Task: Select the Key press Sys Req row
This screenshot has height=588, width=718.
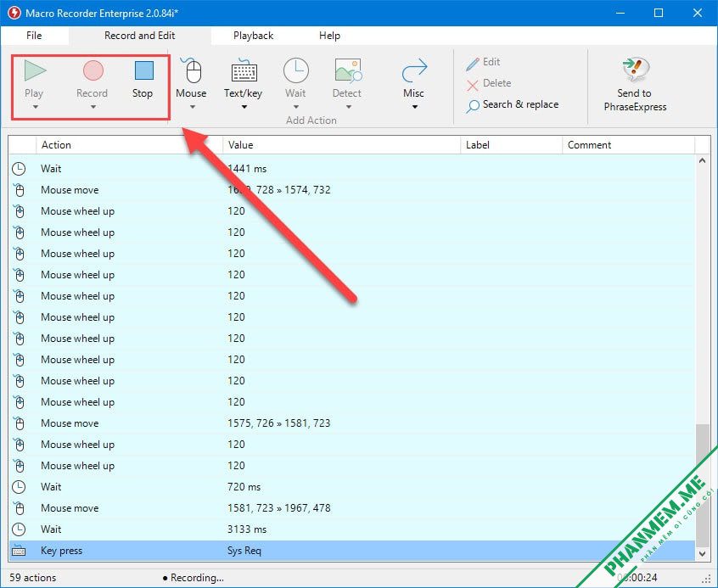Action: pyautogui.click(x=352, y=551)
